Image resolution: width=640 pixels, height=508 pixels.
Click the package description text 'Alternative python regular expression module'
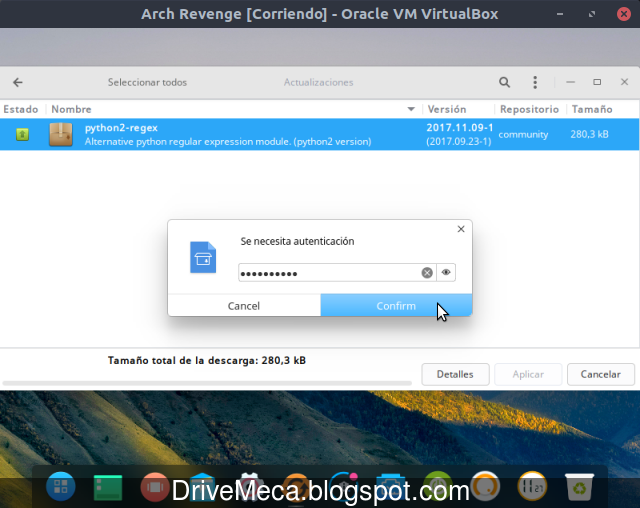coord(187,142)
